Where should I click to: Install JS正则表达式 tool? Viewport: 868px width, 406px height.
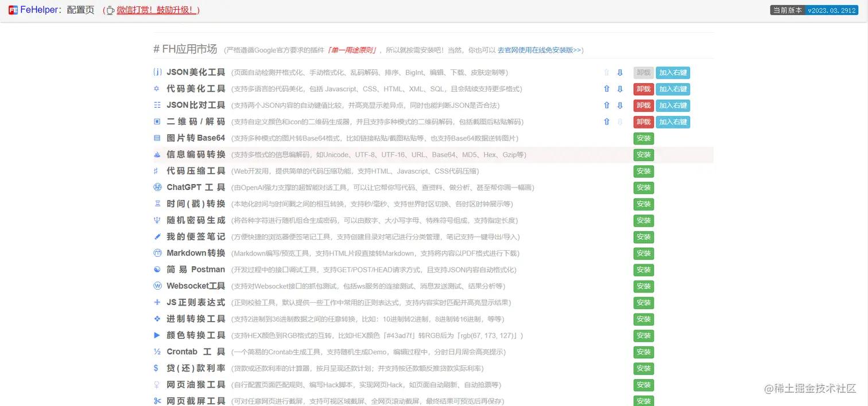644,302
